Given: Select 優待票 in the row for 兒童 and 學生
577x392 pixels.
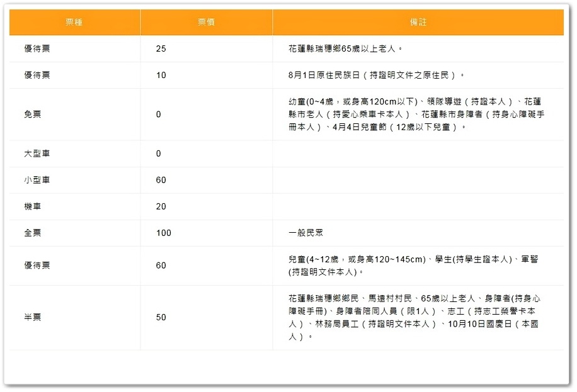Looking at the screenshot, I should pos(37,266).
